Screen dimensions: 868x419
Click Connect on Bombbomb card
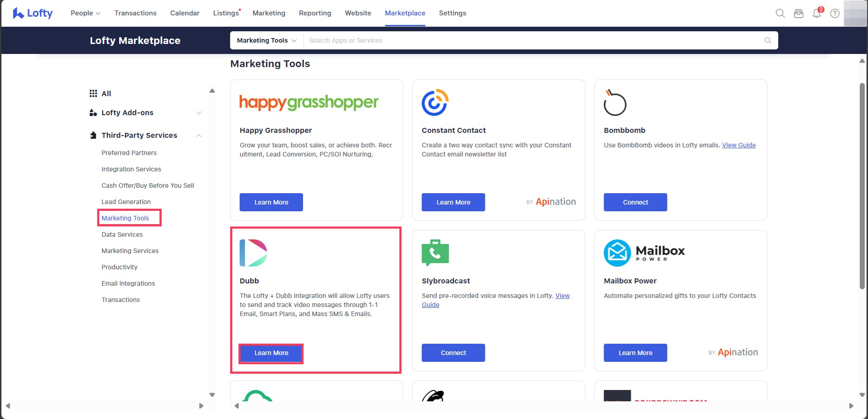(636, 202)
